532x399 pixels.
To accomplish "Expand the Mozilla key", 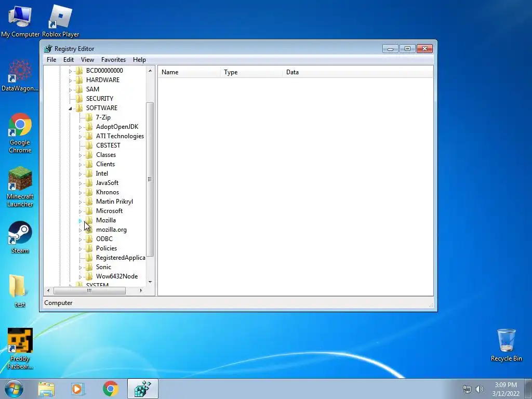I will (80, 221).
